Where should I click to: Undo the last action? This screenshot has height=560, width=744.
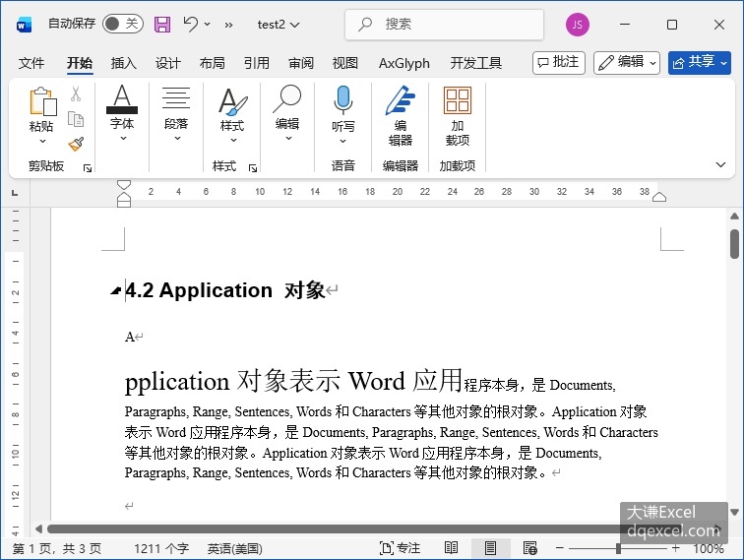pos(191,24)
